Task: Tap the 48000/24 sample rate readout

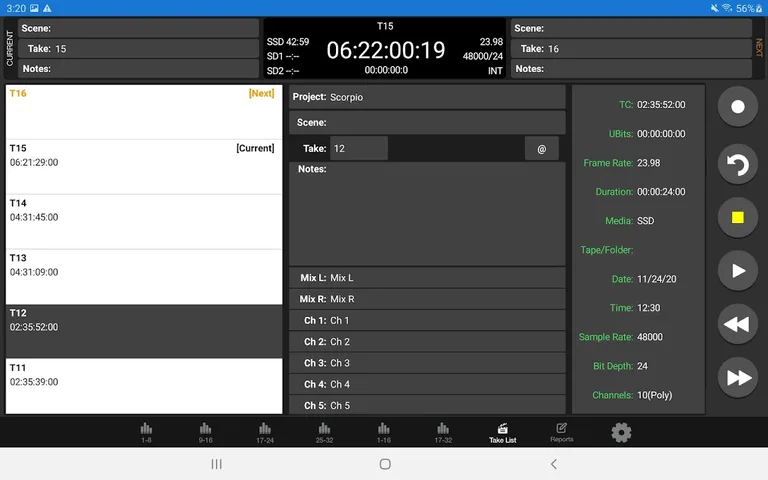Action: (x=482, y=56)
